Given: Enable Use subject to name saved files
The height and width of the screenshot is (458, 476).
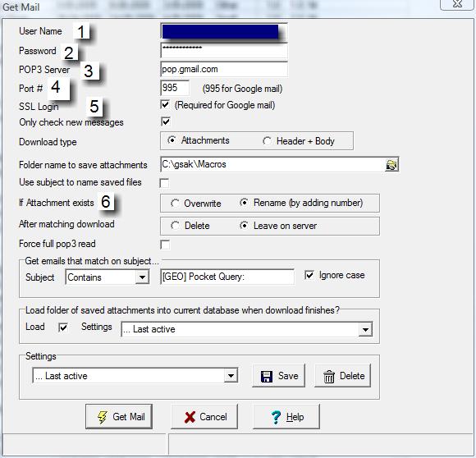Looking at the screenshot, I should coord(164,183).
